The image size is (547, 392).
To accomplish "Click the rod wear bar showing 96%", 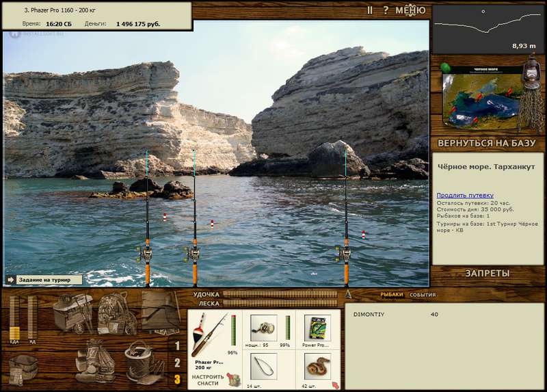I will tap(233, 331).
